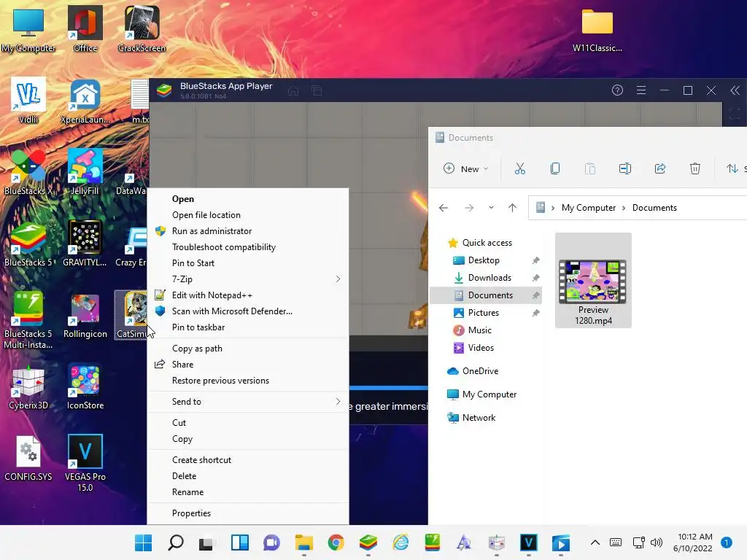Select the VEGAS Pro 15.0 desktop shortcut
747x560 pixels.
pos(85,463)
